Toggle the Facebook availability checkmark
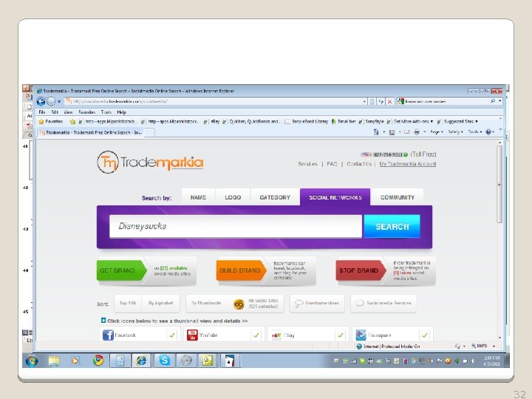 pyautogui.click(x=172, y=335)
